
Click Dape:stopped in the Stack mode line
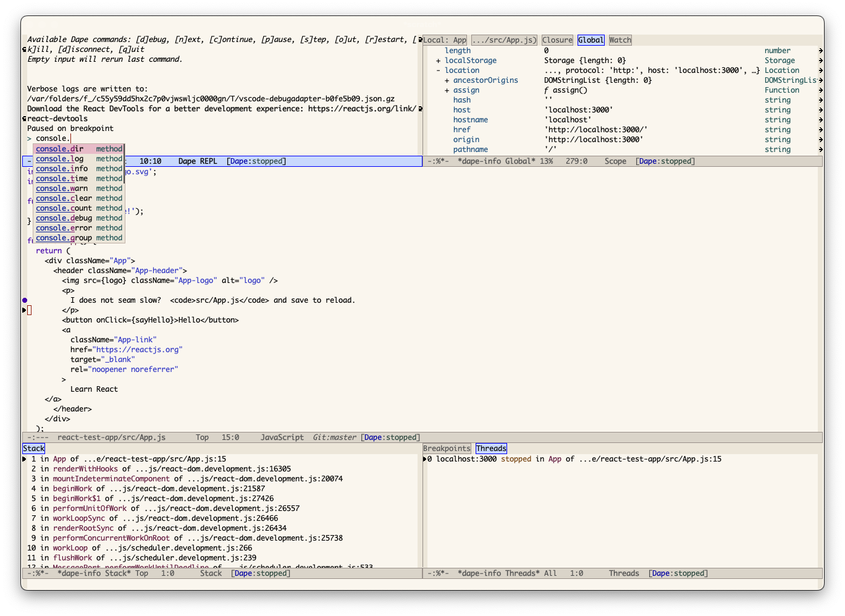[261, 573]
